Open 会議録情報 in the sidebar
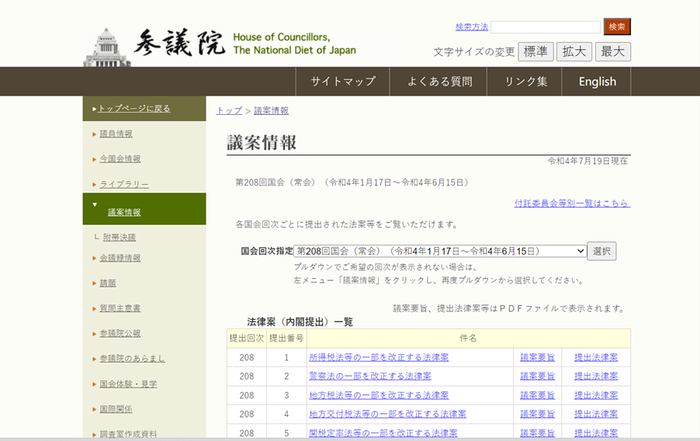The image size is (700, 441). 120,258
